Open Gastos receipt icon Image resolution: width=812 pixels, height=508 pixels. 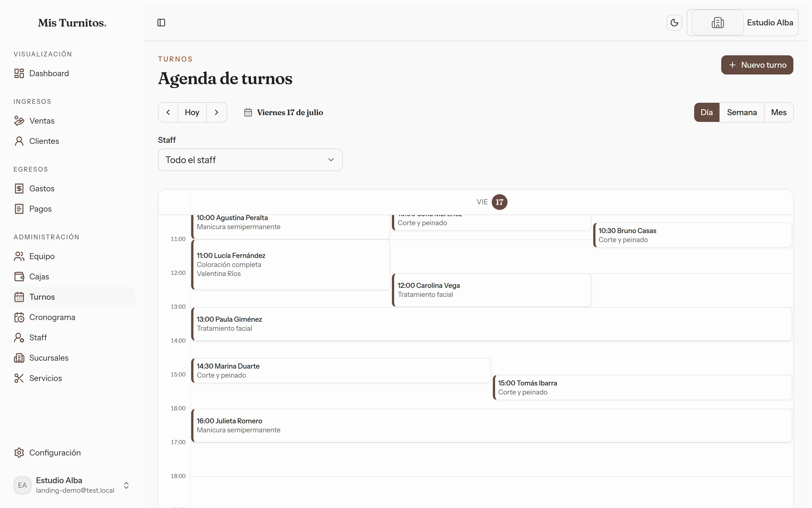(19, 189)
